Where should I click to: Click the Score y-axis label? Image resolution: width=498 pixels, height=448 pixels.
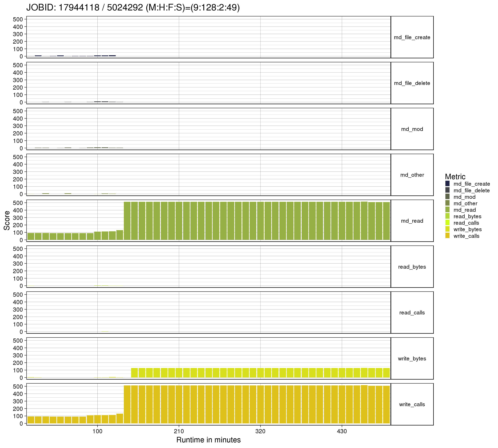(x=7, y=220)
